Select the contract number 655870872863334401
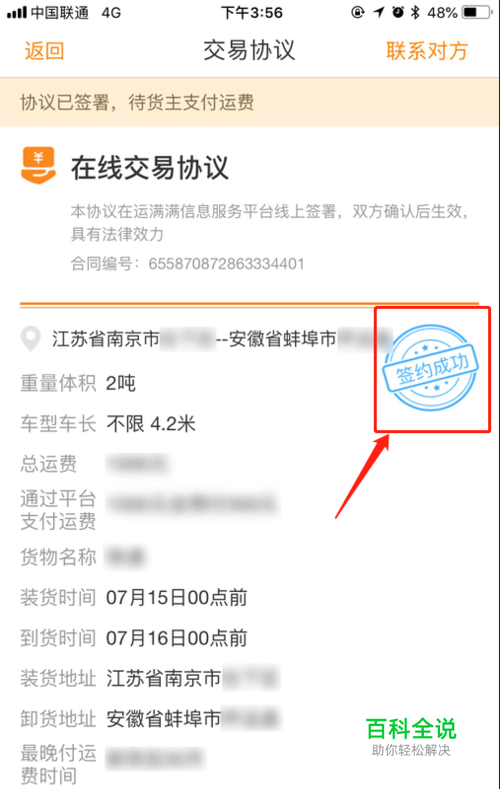Image resolution: width=500 pixels, height=789 pixels. (x=226, y=263)
